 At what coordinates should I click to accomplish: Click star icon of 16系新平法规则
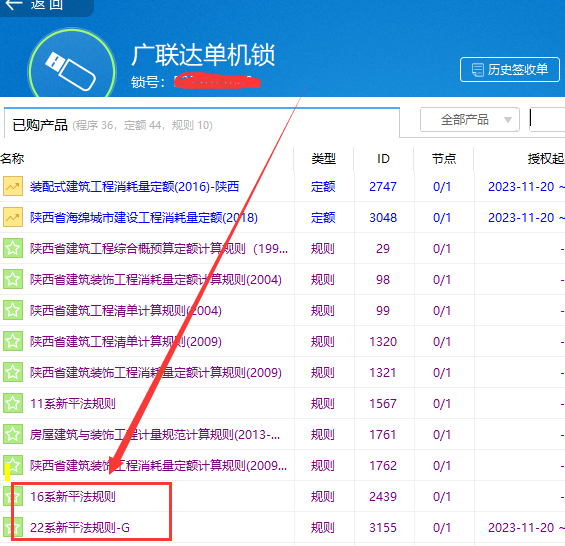tap(13, 496)
